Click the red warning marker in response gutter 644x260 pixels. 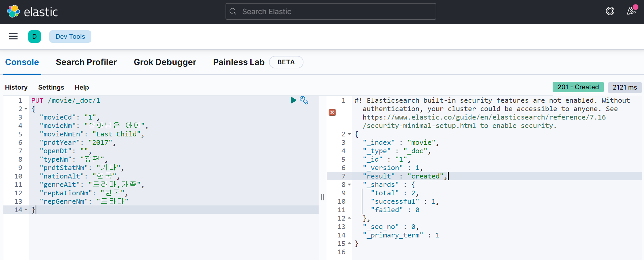click(x=332, y=112)
